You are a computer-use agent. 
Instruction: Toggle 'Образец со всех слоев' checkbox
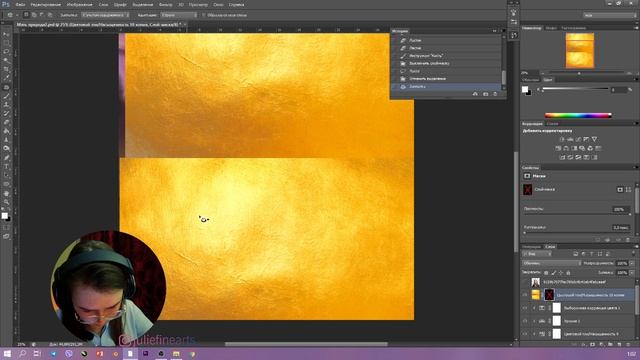204,15
